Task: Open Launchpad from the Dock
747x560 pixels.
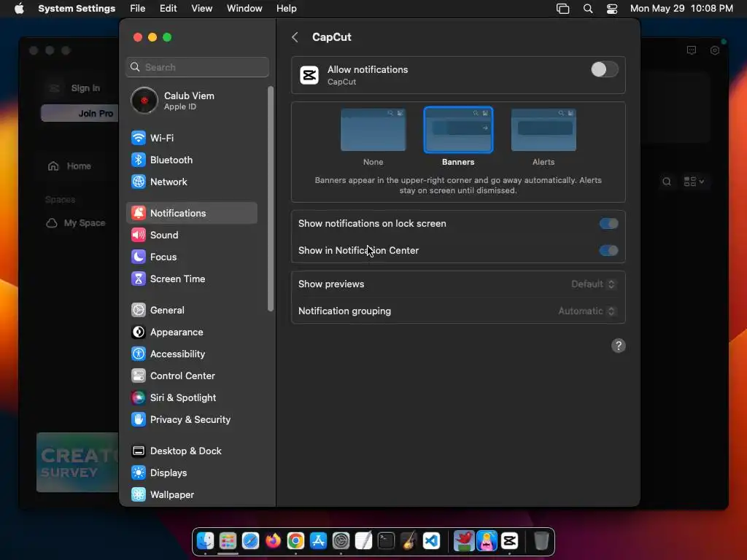Action: (228, 541)
